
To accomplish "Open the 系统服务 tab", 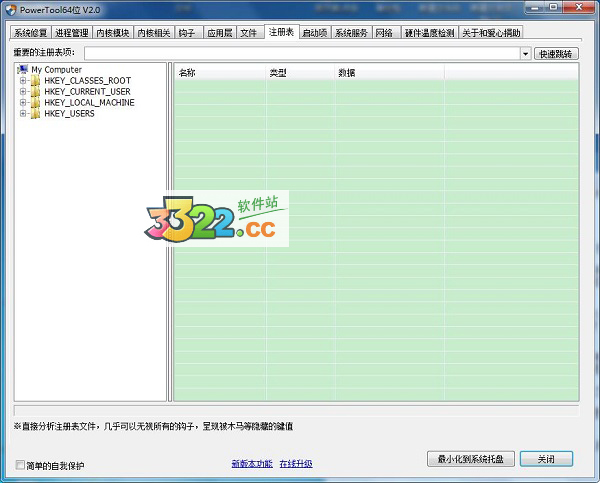I will tap(351, 33).
